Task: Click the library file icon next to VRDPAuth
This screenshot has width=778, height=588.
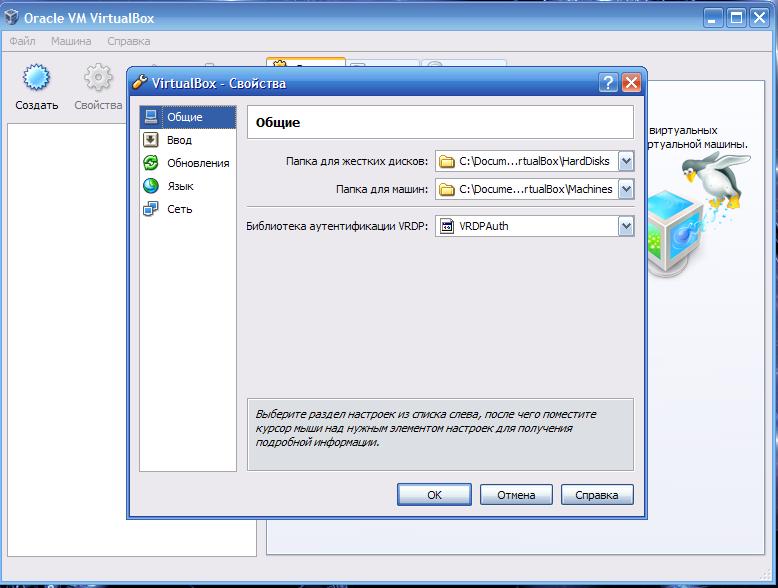Action: pos(447,226)
